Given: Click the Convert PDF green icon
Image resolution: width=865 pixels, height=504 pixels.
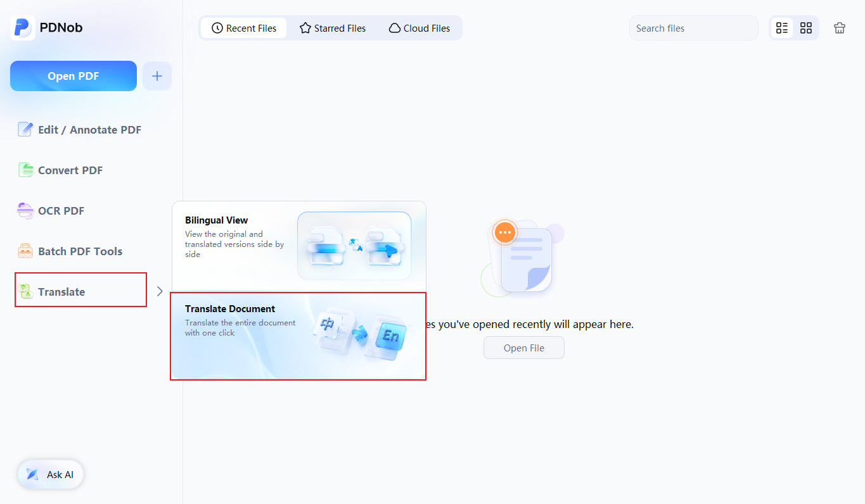Looking at the screenshot, I should tap(25, 170).
